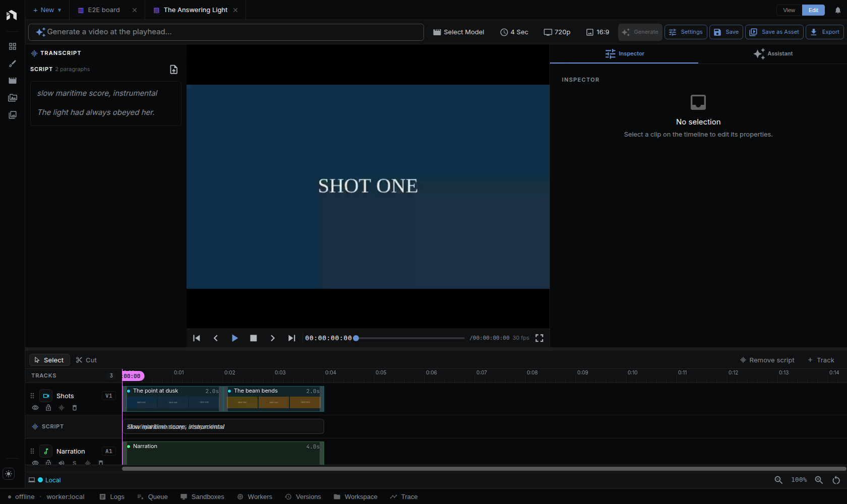Add a new Track
This screenshot has height=504, width=847.
[x=821, y=360]
